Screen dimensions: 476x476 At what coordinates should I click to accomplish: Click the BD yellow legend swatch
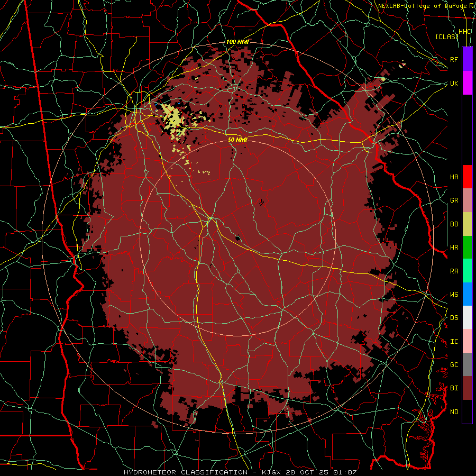click(x=467, y=224)
